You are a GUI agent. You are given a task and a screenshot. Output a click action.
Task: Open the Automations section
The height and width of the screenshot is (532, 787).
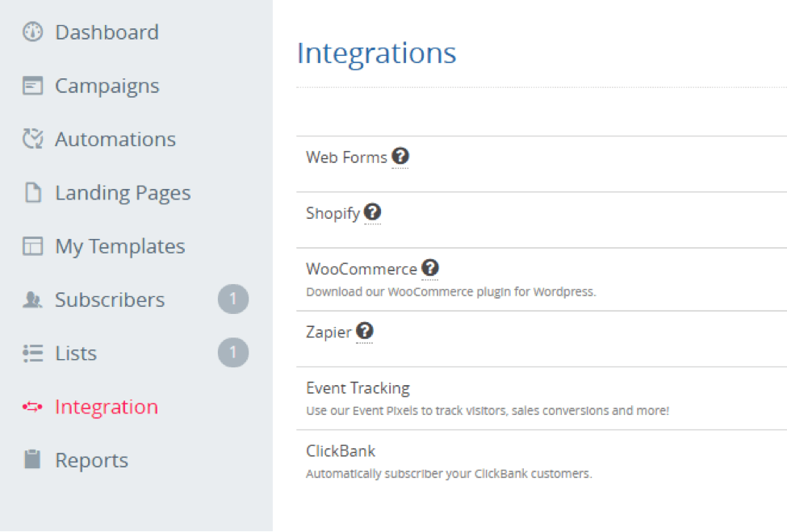click(115, 139)
